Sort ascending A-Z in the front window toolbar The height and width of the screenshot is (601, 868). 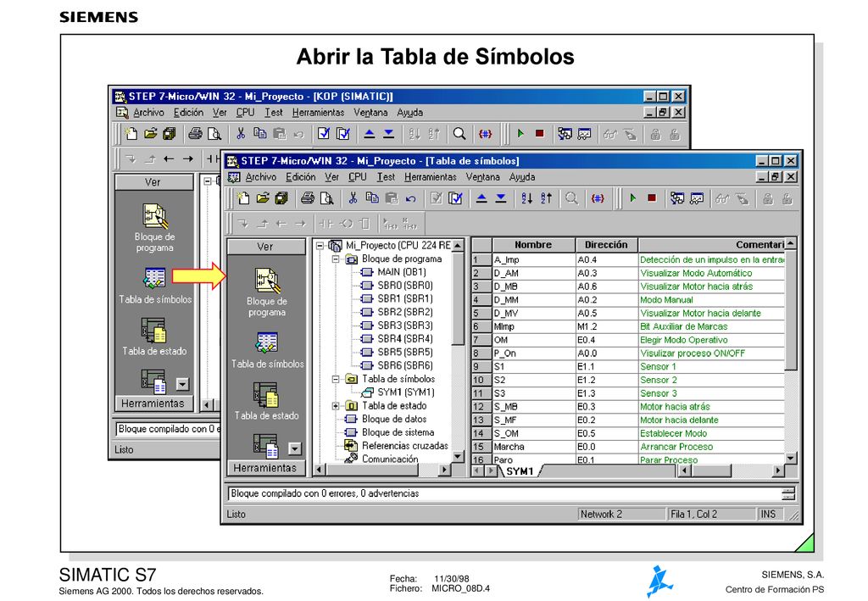527,198
